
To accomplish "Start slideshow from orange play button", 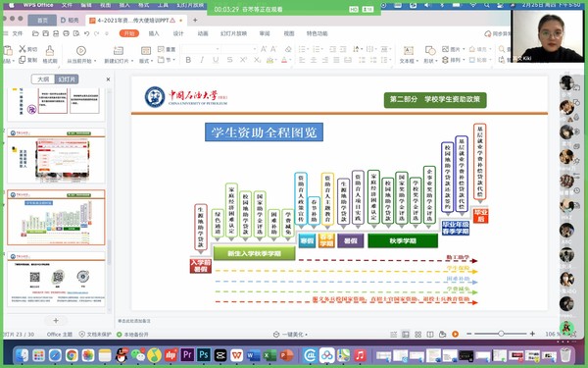I will (x=455, y=334).
